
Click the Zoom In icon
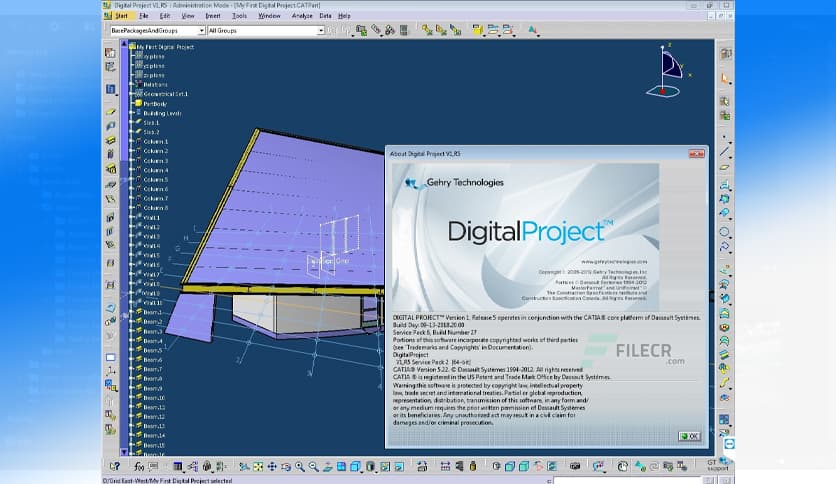[x=300, y=467]
